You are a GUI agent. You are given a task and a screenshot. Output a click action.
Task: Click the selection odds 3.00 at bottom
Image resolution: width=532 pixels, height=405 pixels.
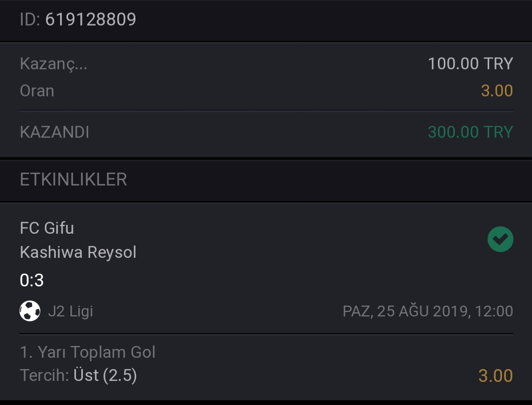click(x=496, y=375)
